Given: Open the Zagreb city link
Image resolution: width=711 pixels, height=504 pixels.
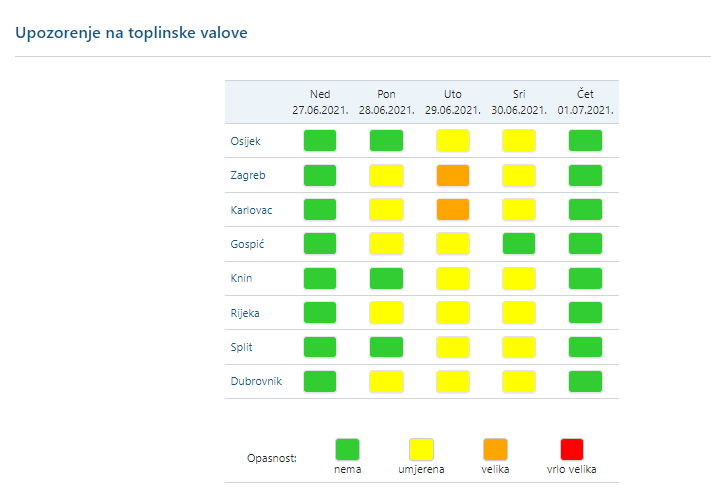Looking at the screenshot, I should pos(248,175).
